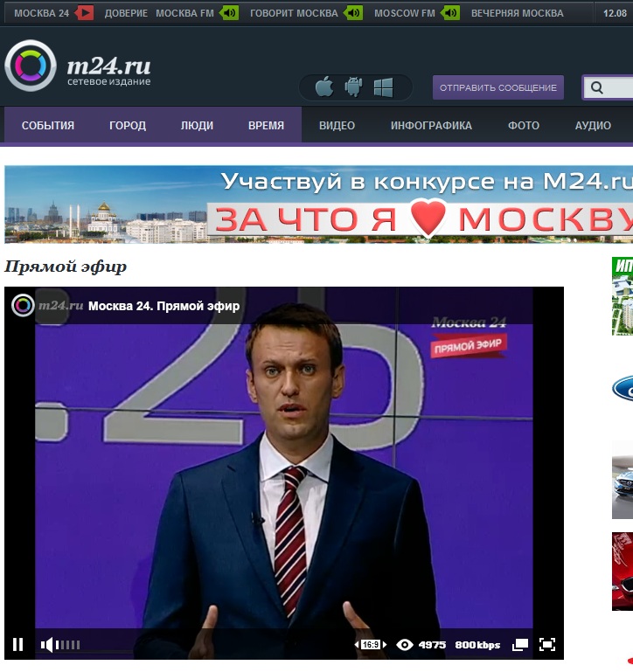This screenshot has height=672, width=633.
Task: Open the Apple iOS app icon
Action: (x=324, y=87)
